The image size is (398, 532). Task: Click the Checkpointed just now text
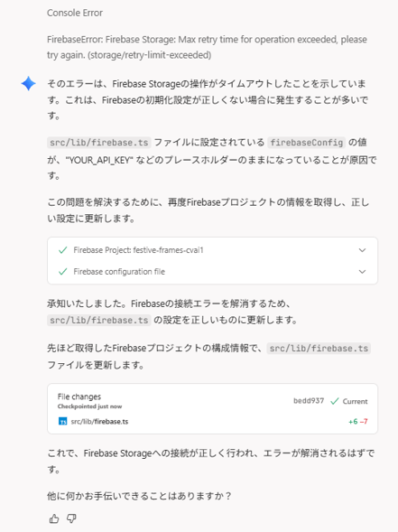click(89, 406)
